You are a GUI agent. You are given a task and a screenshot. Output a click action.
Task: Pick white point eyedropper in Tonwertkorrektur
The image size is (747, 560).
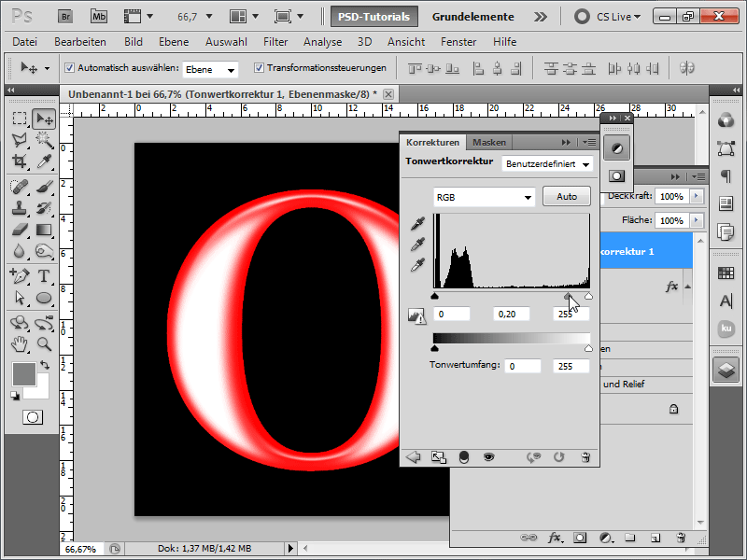[417, 265]
